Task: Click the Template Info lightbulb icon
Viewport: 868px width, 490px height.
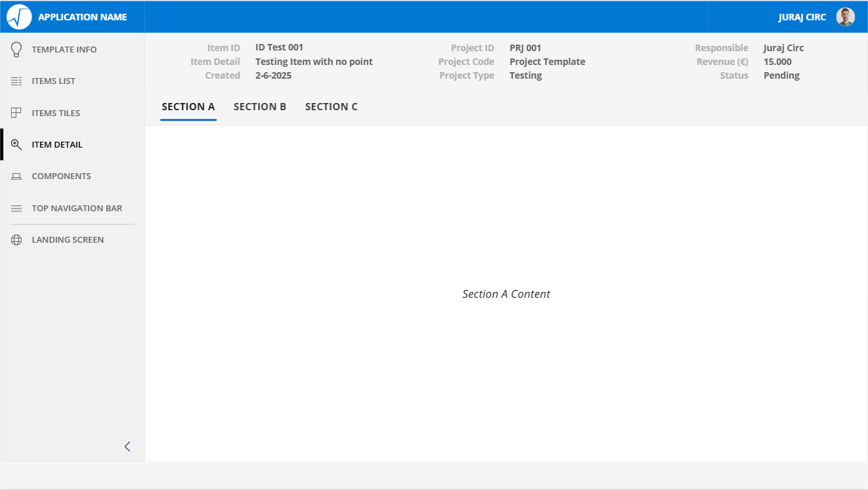Action: (x=16, y=49)
